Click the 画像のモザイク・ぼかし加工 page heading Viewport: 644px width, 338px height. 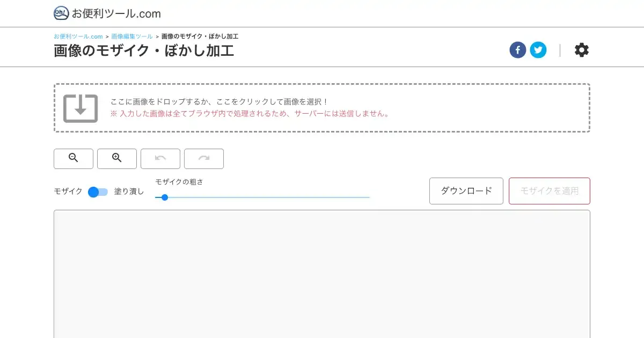coord(144,51)
